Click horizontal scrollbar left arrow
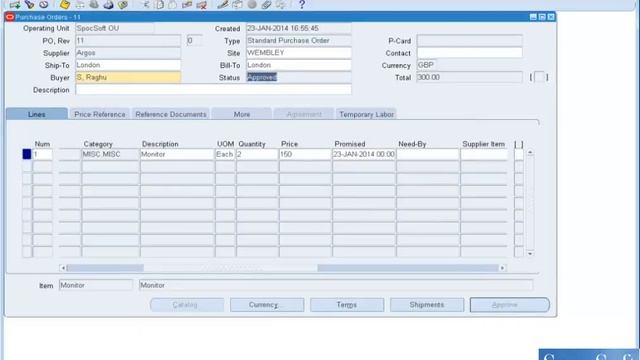 click(63, 268)
